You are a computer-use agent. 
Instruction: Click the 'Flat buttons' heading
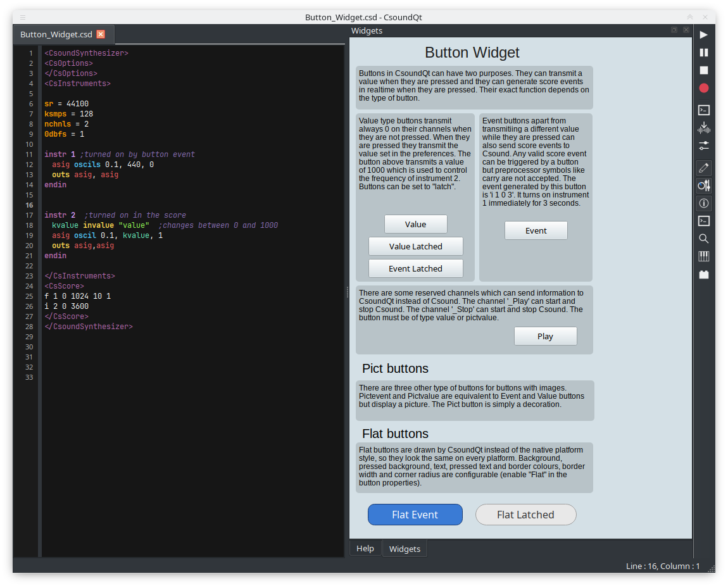395,434
